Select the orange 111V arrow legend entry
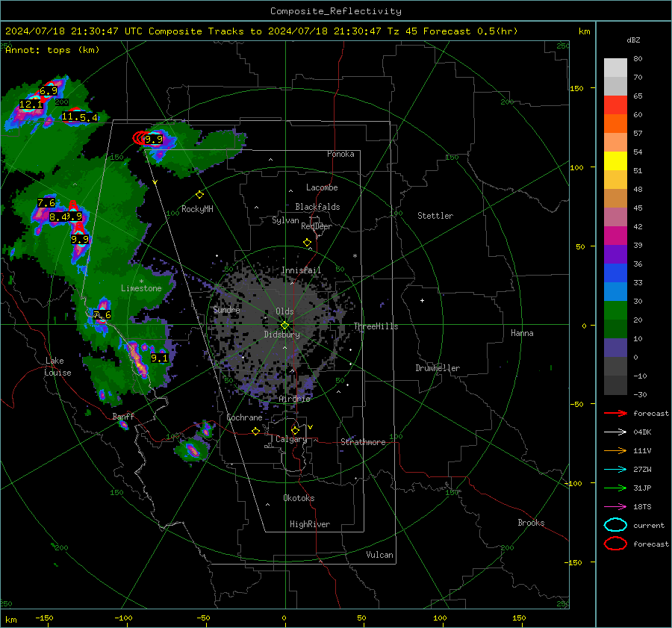672x628 pixels. pos(615,450)
